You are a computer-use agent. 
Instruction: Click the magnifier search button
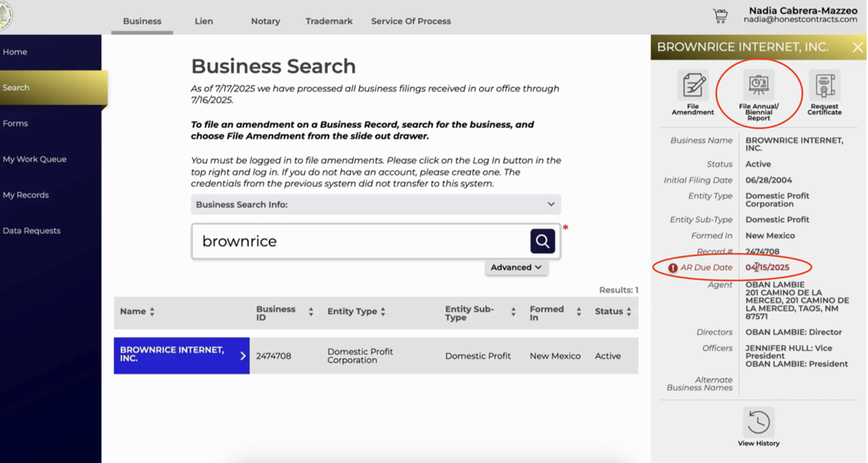click(x=542, y=241)
